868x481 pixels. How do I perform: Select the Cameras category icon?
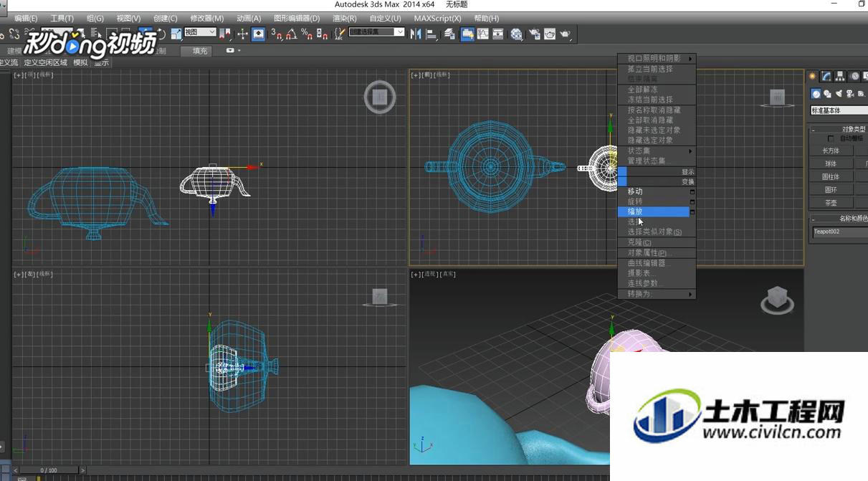coord(850,93)
